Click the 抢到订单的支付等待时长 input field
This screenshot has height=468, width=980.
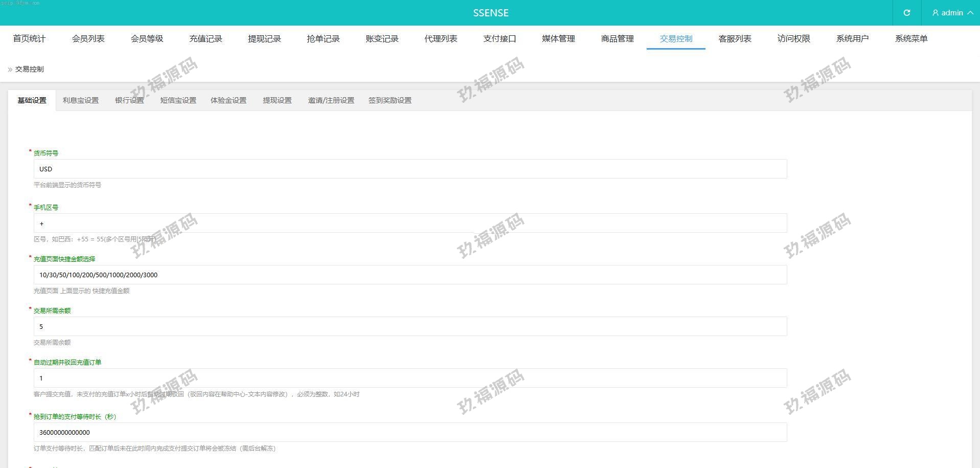point(410,433)
